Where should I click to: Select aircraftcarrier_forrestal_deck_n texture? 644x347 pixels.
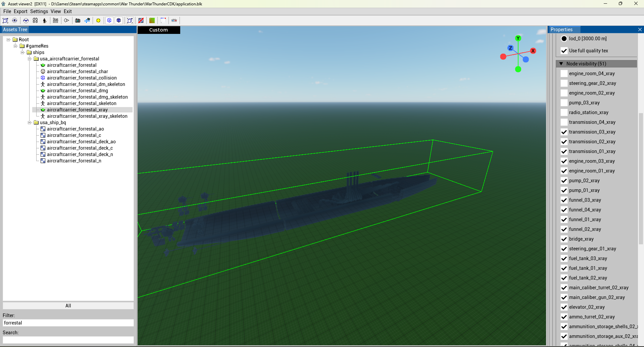(80, 154)
